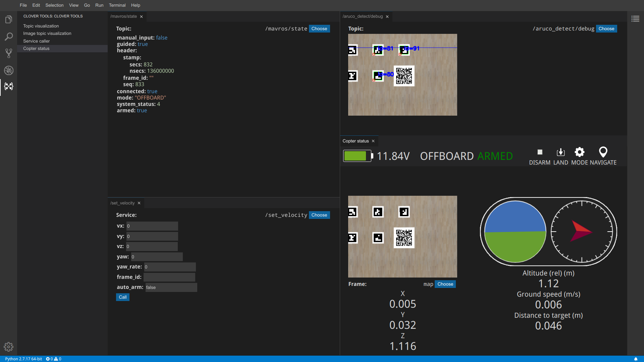This screenshot has width=644, height=362.
Task: Click the notifications bell in status bar
Action: click(x=636, y=359)
